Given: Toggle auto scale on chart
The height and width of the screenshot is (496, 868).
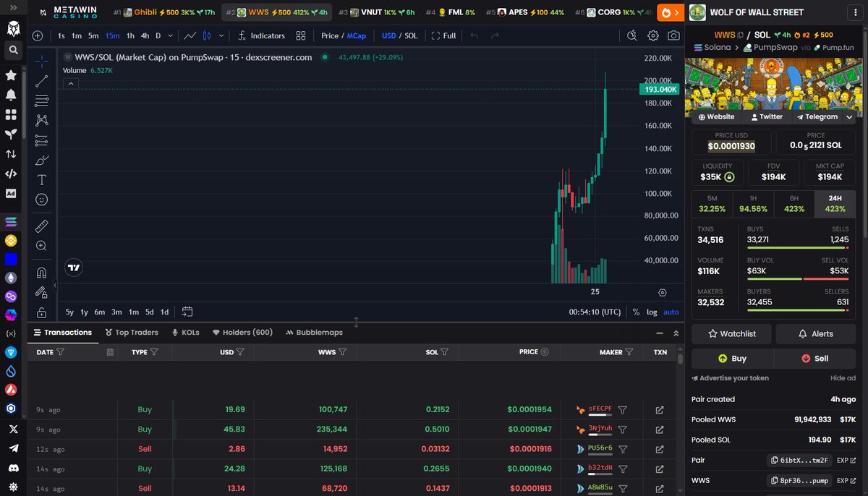Looking at the screenshot, I should pos(671,312).
